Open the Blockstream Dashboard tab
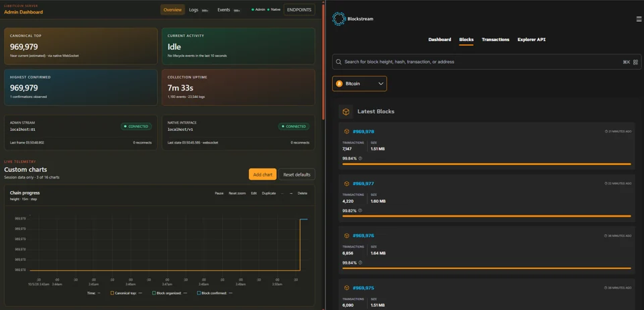 pos(439,40)
